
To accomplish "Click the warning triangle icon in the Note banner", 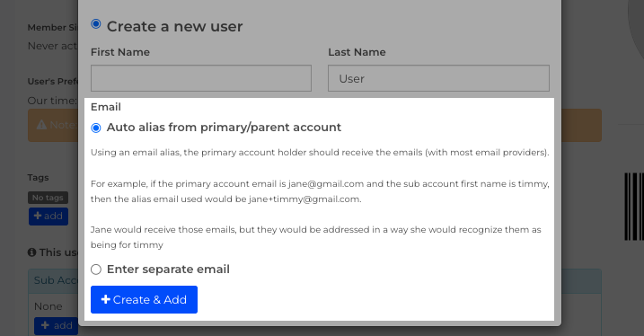I will [41, 125].
